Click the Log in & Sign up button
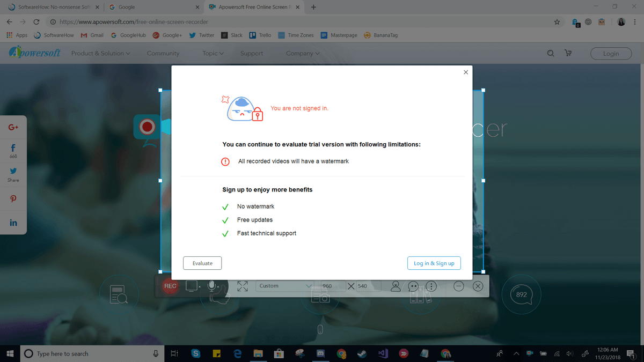This screenshot has width=644, height=362. [434, 263]
